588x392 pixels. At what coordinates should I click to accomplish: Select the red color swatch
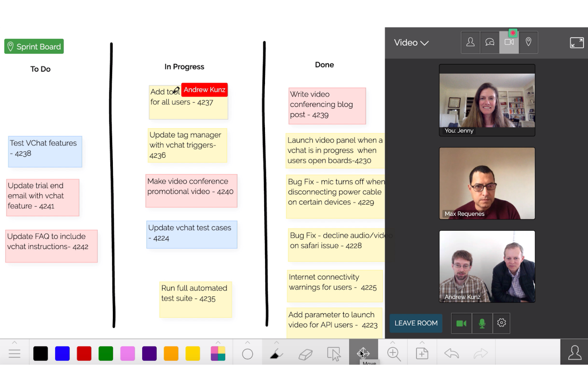(x=84, y=353)
